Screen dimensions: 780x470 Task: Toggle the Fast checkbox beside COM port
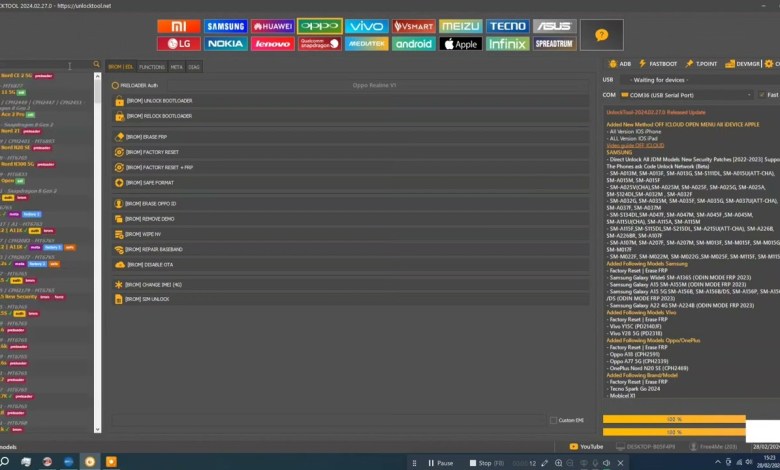click(762, 94)
